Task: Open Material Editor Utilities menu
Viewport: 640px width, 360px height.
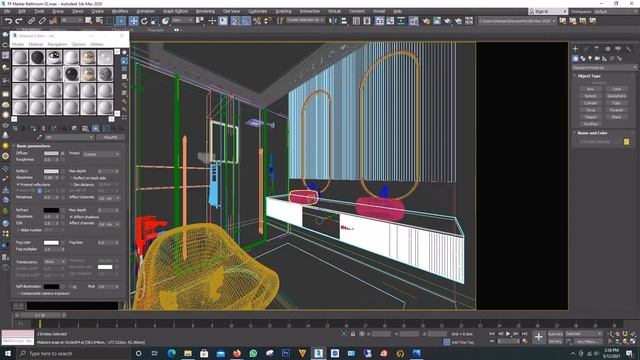Action: [97, 44]
